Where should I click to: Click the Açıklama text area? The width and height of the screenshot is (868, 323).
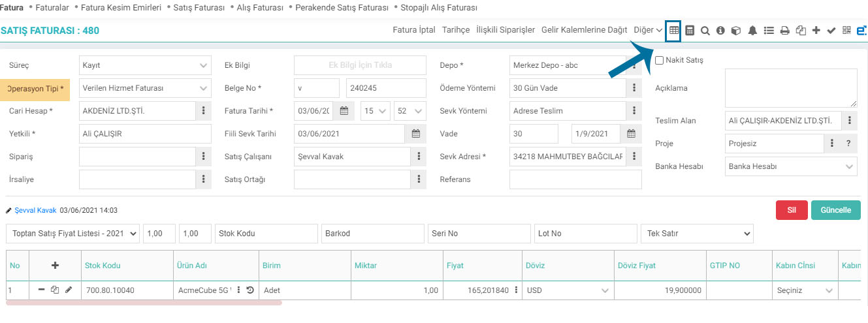pos(791,88)
